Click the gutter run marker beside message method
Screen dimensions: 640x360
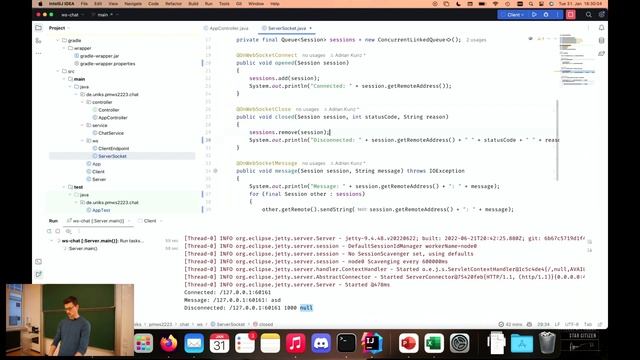pos(215,171)
